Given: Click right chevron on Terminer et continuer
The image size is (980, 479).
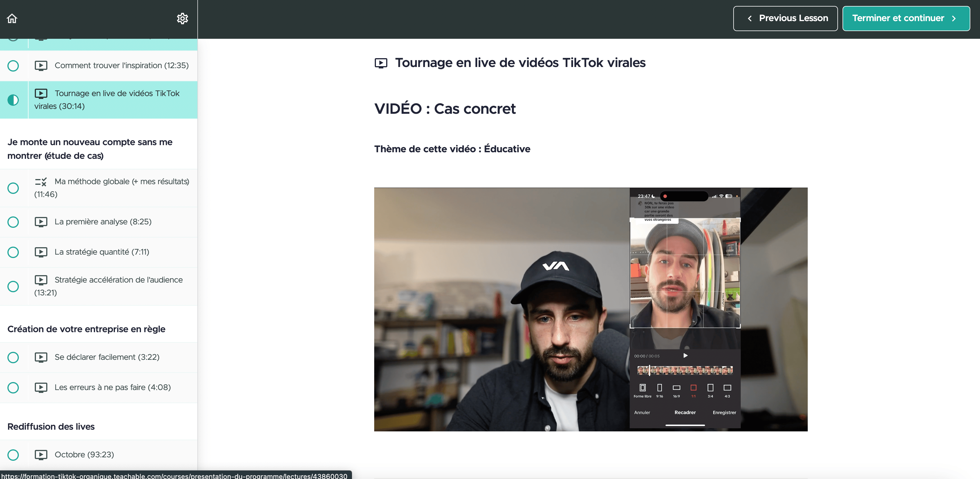Looking at the screenshot, I should coord(954,18).
